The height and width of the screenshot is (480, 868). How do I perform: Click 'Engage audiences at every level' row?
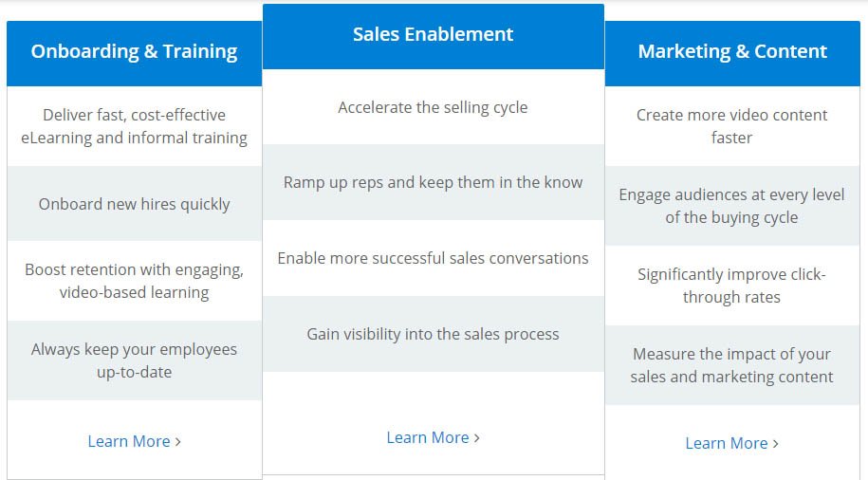click(732, 206)
